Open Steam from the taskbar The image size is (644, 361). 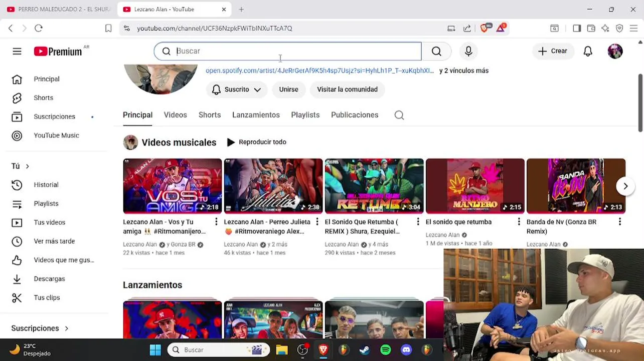point(365,350)
